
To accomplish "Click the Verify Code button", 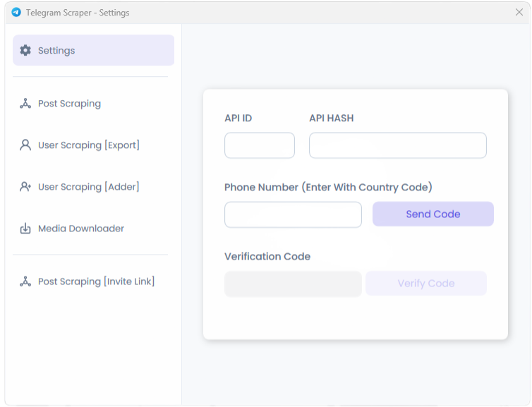I will pos(426,283).
